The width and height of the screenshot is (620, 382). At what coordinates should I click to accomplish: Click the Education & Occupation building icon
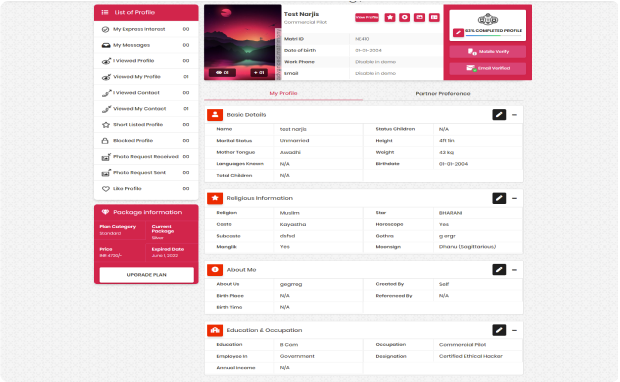pos(215,330)
